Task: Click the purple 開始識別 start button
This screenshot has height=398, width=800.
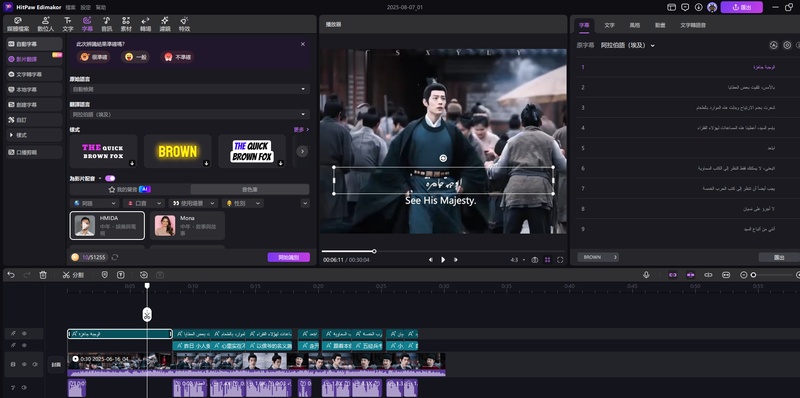Action: click(x=289, y=257)
